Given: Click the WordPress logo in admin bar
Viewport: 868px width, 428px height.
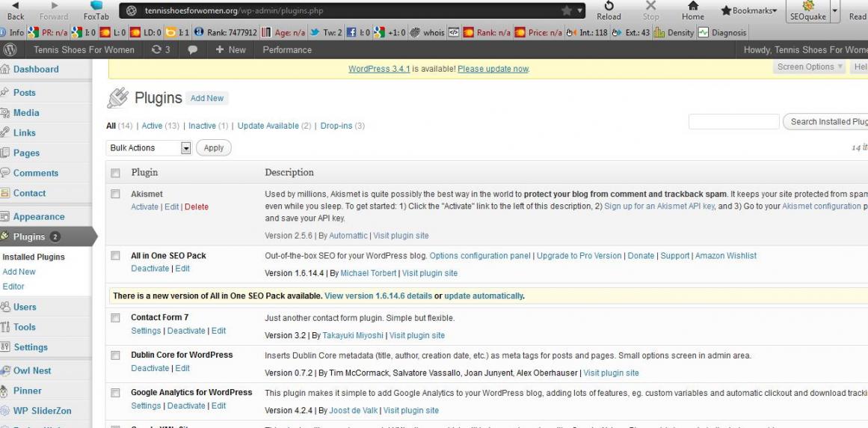Looking at the screenshot, I should [10, 50].
